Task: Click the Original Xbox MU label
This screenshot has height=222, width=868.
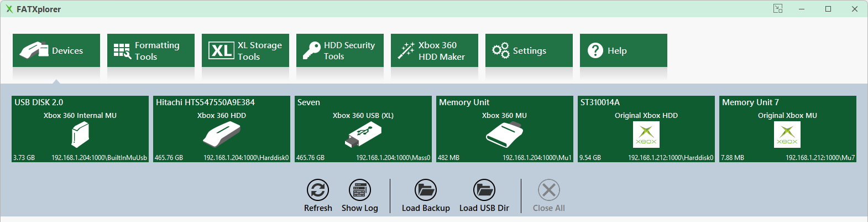Action: 787,116
